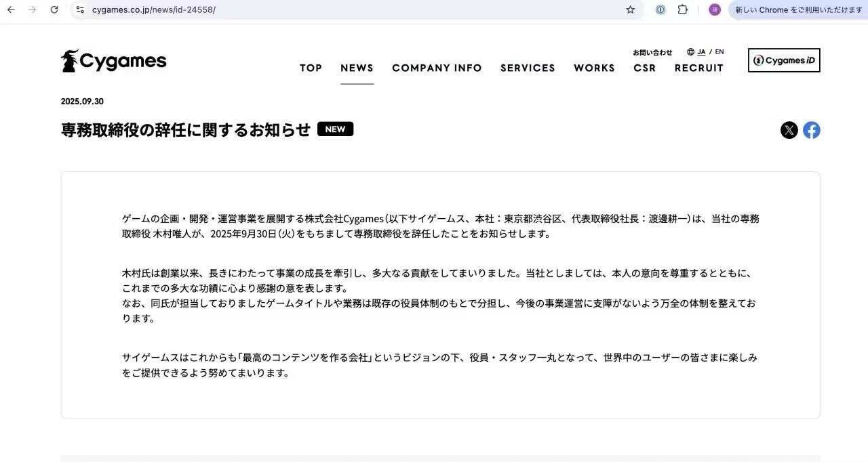Click the paragraph starting 木村氏は創業以来
This screenshot has height=462, width=868.
438,281
